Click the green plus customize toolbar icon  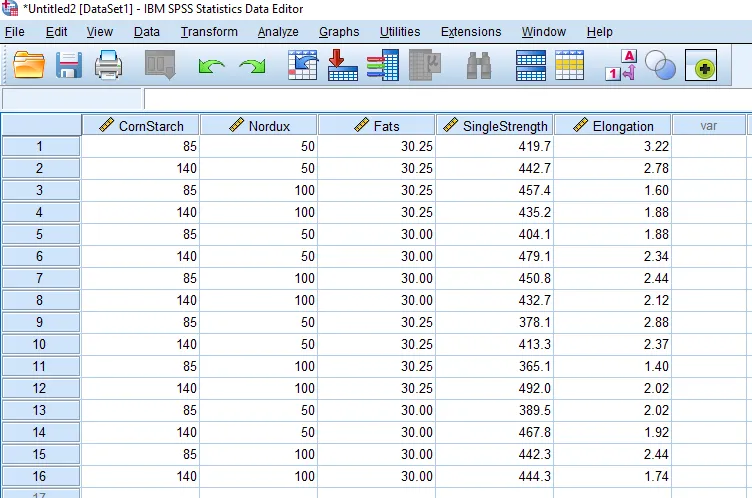coord(701,65)
